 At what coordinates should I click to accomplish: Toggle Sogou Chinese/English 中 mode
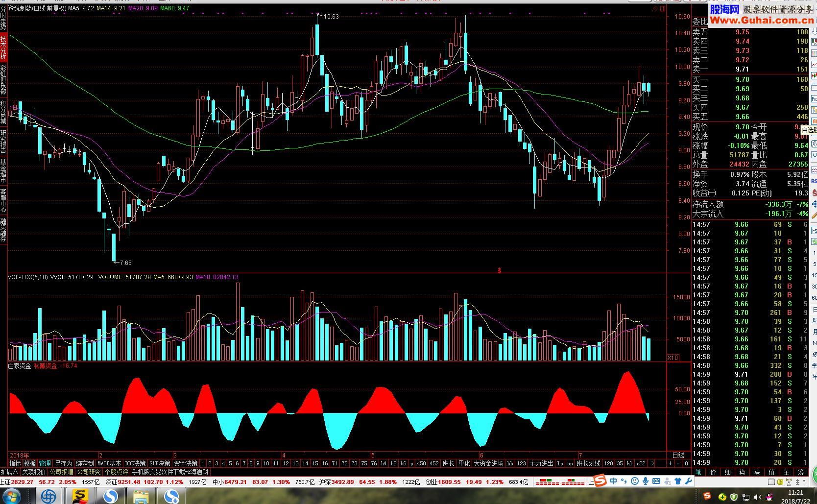613,481
